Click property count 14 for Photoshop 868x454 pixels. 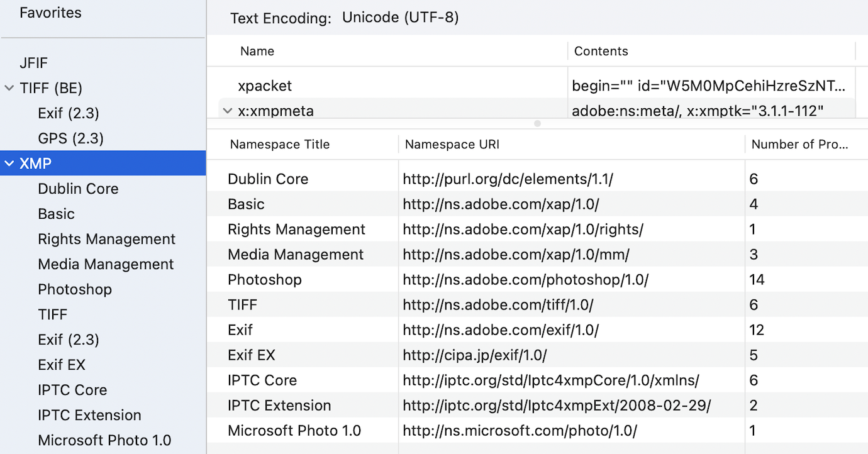coord(757,279)
